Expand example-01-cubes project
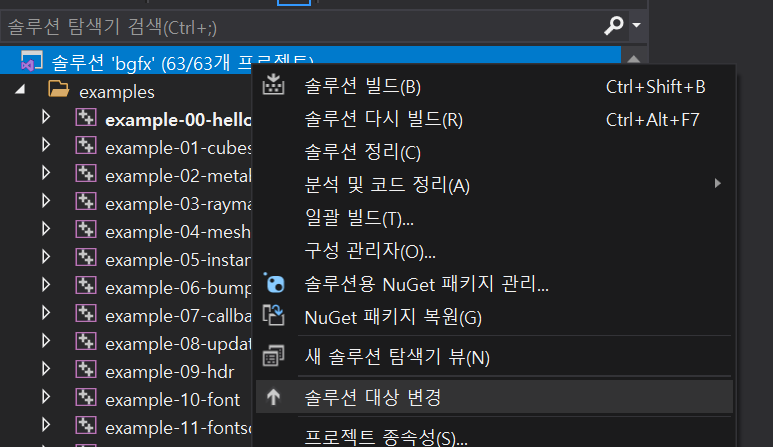The width and height of the screenshot is (773, 447). [x=46, y=145]
